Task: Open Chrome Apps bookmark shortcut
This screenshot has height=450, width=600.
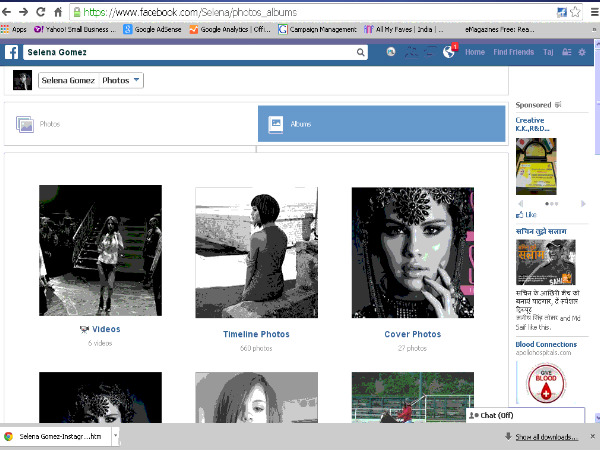Action: [14, 29]
